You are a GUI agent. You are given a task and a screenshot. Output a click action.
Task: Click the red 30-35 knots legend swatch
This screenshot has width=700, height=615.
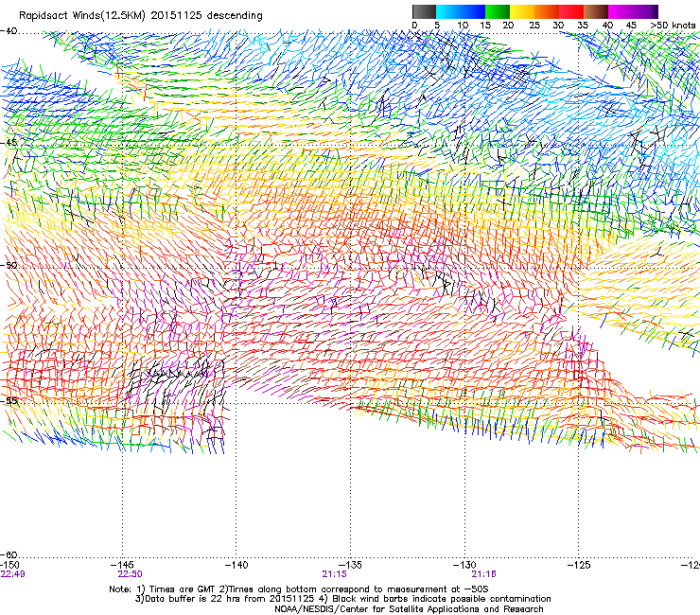571,11
